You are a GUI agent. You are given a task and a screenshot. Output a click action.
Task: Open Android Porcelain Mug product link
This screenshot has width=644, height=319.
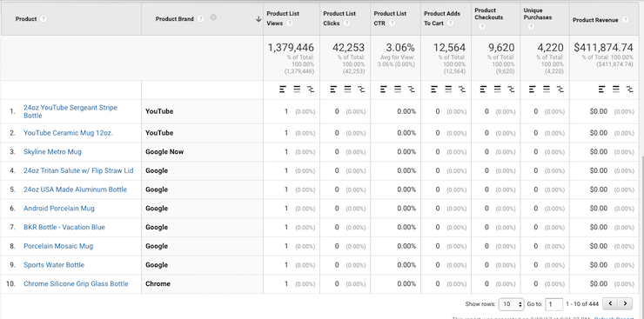[59, 209]
